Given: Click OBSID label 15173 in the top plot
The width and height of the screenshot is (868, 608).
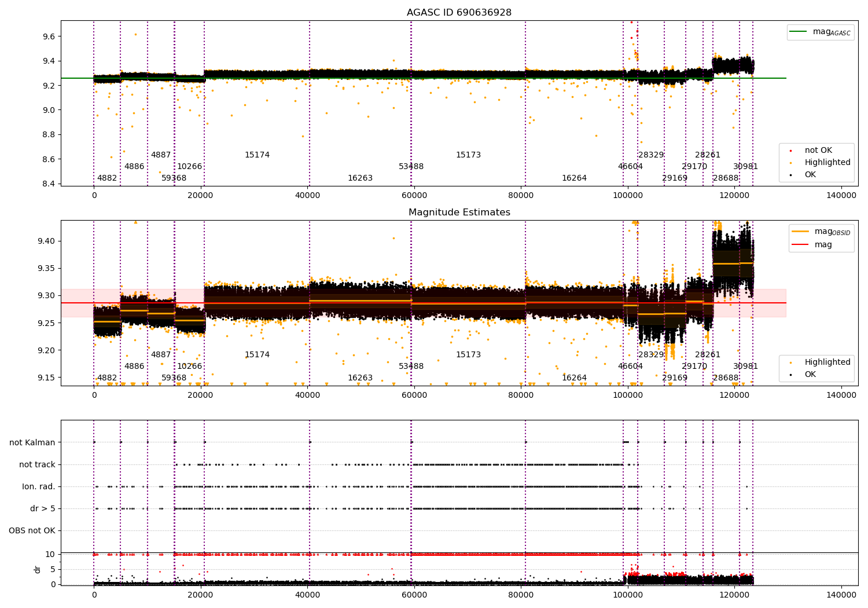Looking at the screenshot, I should coord(468,155).
